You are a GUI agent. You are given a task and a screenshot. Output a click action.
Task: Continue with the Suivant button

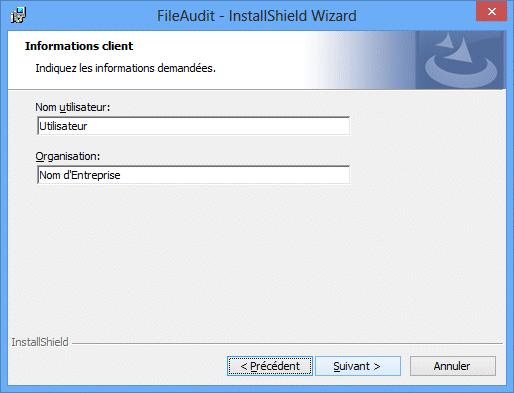click(x=358, y=366)
